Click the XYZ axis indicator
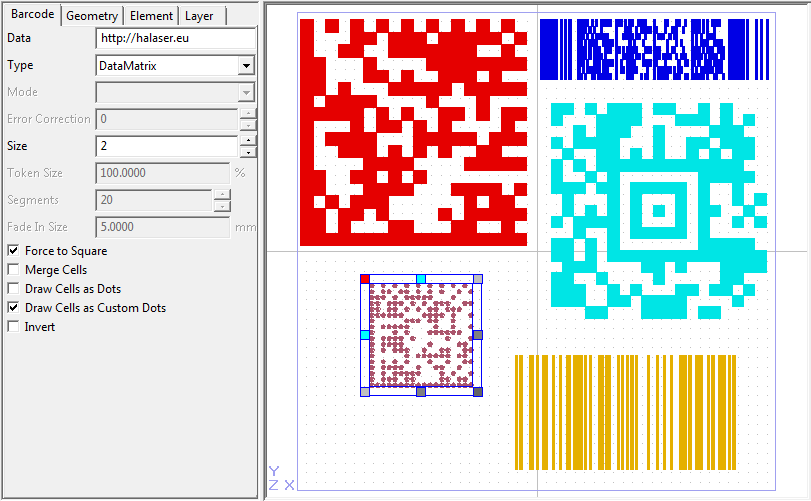This screenshot has width=811, height=501. [x=281, y=478]
